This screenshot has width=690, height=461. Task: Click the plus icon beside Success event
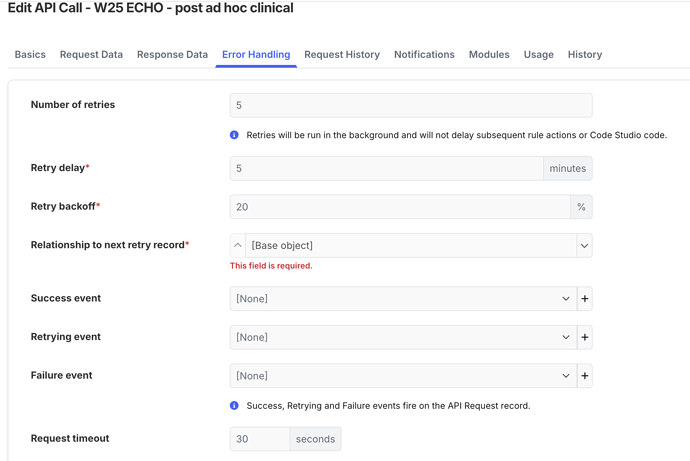coord(585,299)
